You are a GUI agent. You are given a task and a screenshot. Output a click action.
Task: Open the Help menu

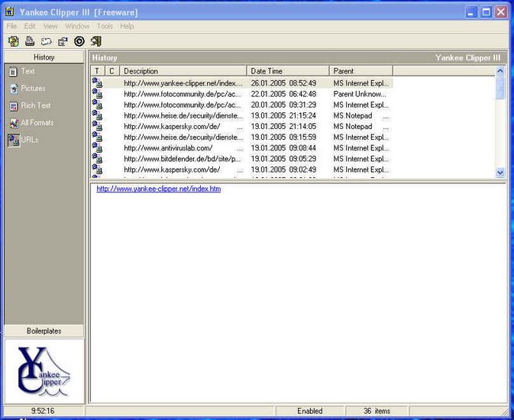click(x=127, y=26)
